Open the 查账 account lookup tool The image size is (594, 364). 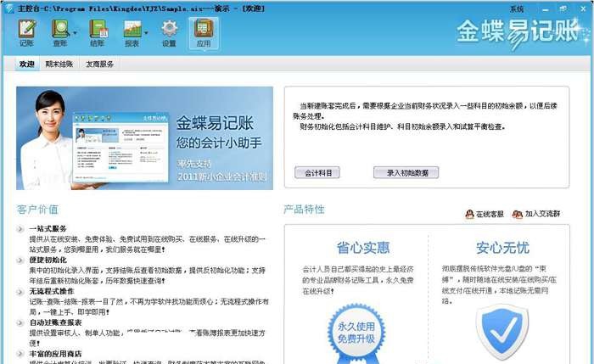(60, 33)
